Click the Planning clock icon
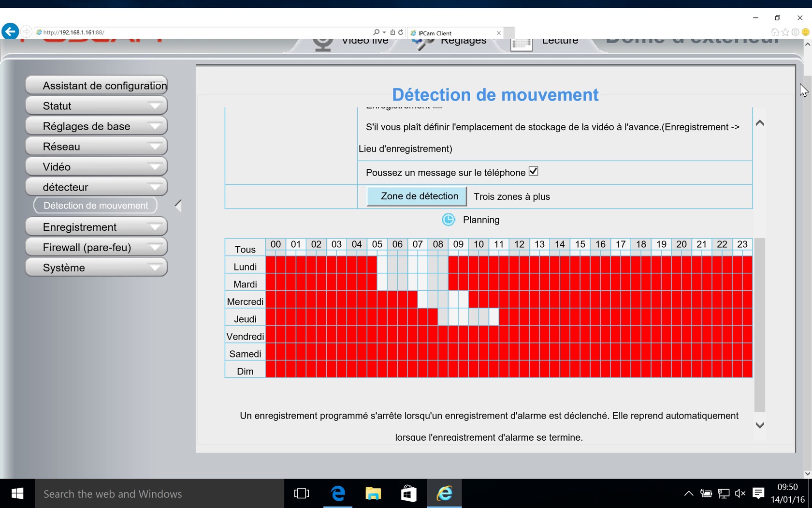The width and height of the screenshot is (812, 508). point(449,220)
